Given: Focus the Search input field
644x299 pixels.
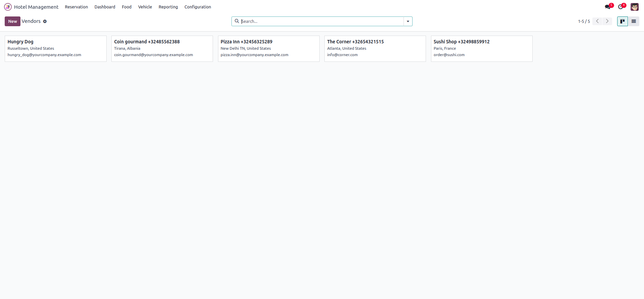Looking at the screenshot, I should 322,21.
